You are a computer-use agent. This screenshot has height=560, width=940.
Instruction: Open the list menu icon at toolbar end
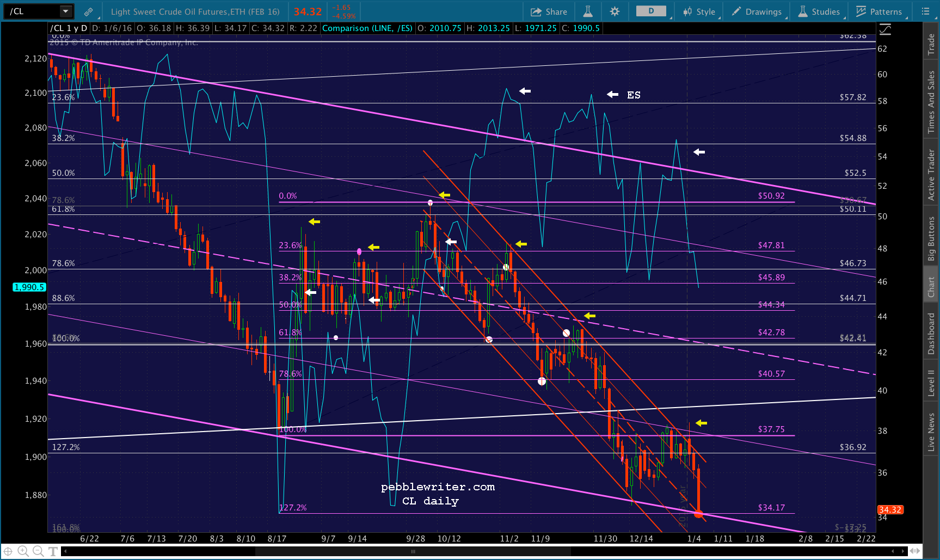(925, 11)
